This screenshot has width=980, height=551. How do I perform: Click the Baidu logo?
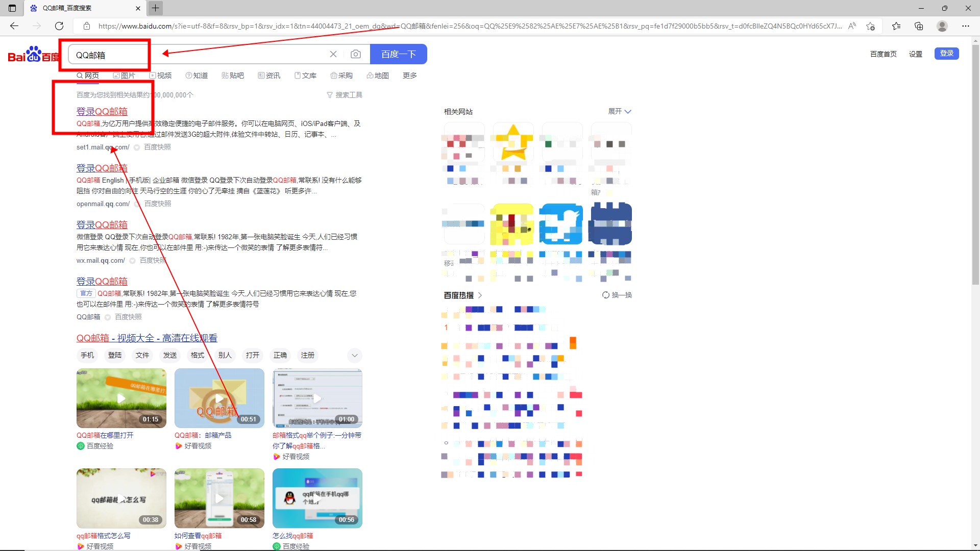tap(34, 54)
